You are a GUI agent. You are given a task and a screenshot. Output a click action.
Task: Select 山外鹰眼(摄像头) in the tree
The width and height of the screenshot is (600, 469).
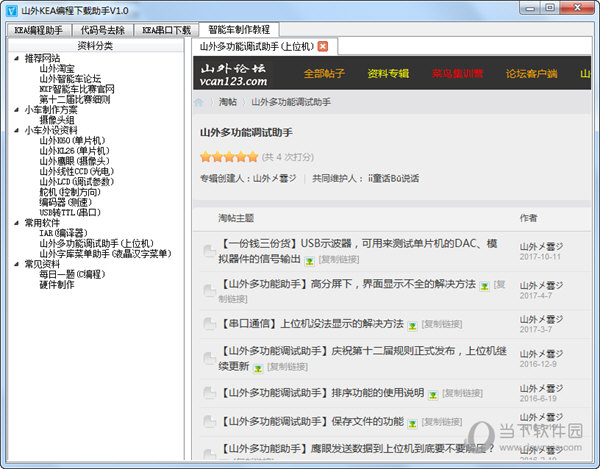[74, 161]
